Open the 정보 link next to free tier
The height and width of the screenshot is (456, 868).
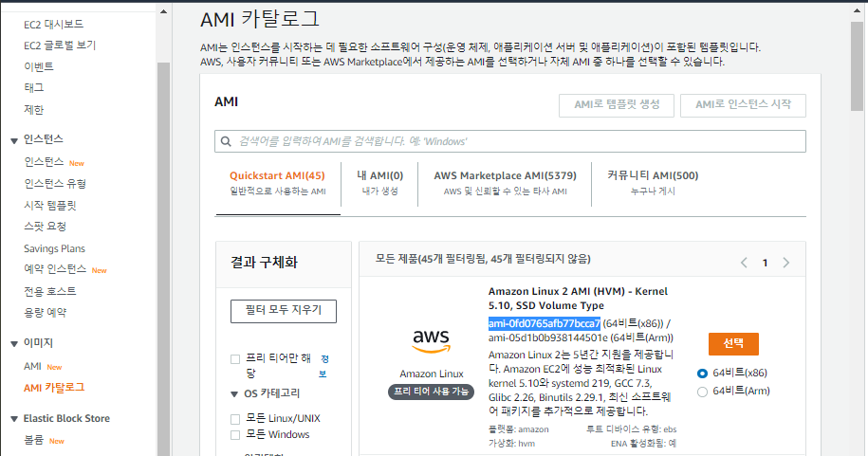323,366
